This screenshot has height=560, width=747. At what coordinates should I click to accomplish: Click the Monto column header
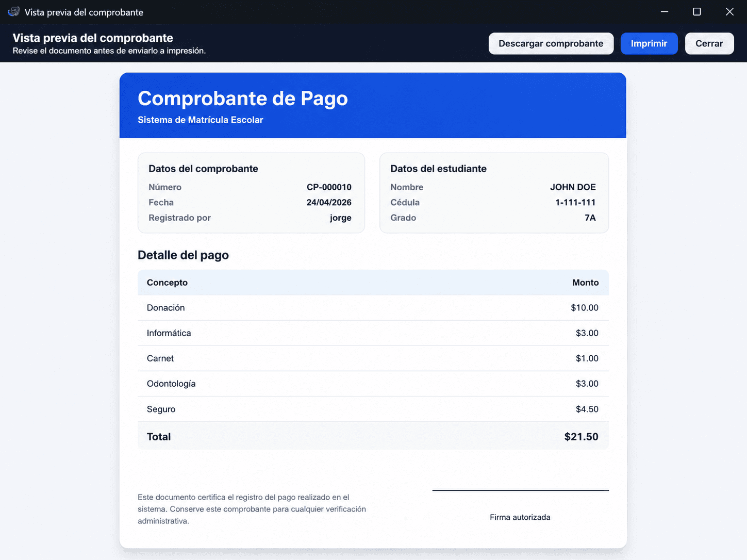click(x=585, y=283)
